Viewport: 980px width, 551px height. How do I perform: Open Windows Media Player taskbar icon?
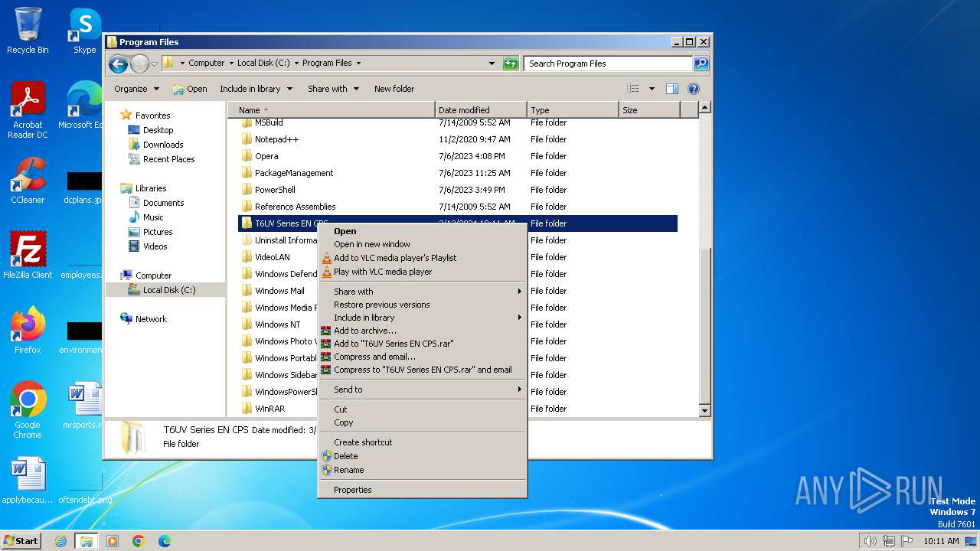(113, 541)
